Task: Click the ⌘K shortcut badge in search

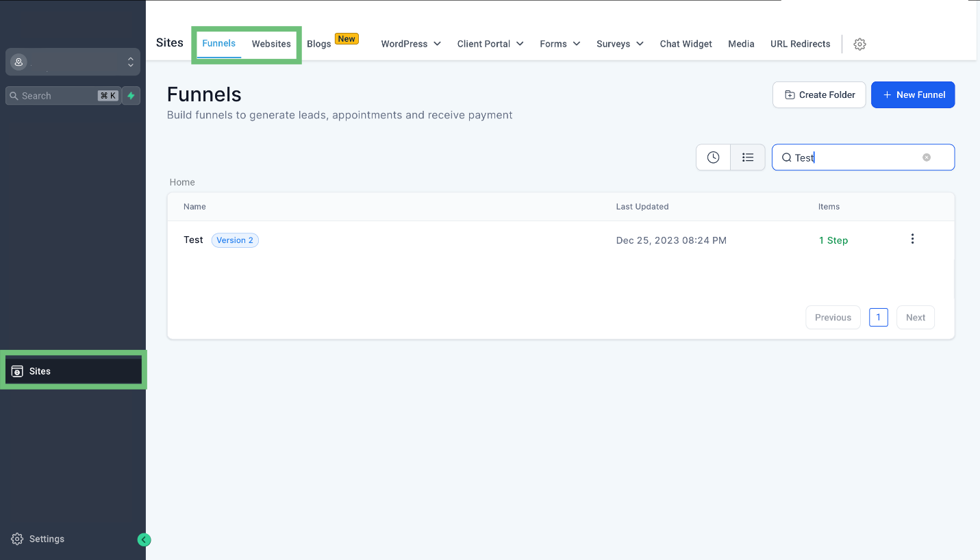Action: pyautogui.click(x=108, y=96)
